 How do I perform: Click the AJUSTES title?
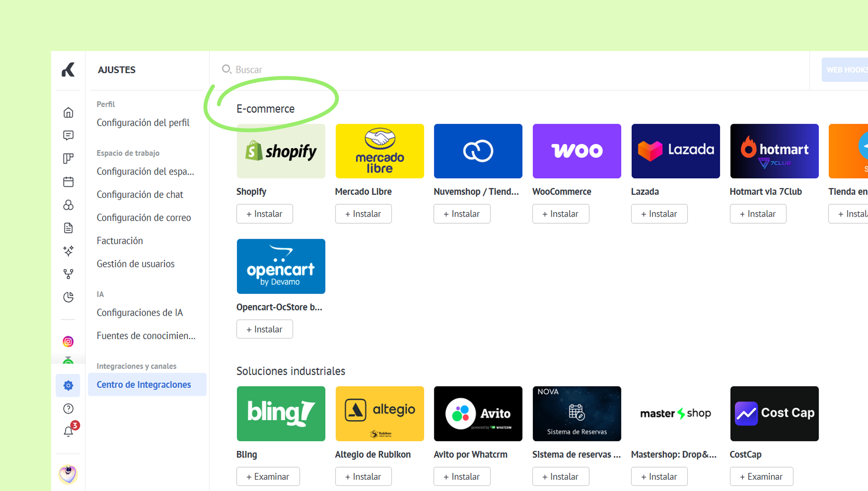click(x=116, y=70)
